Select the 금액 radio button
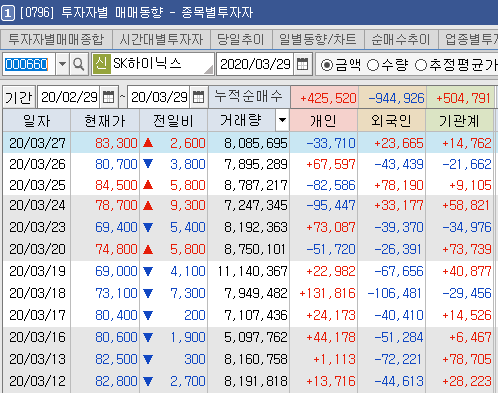The height and width of the screenshot is (393, 498). (327, 65)
